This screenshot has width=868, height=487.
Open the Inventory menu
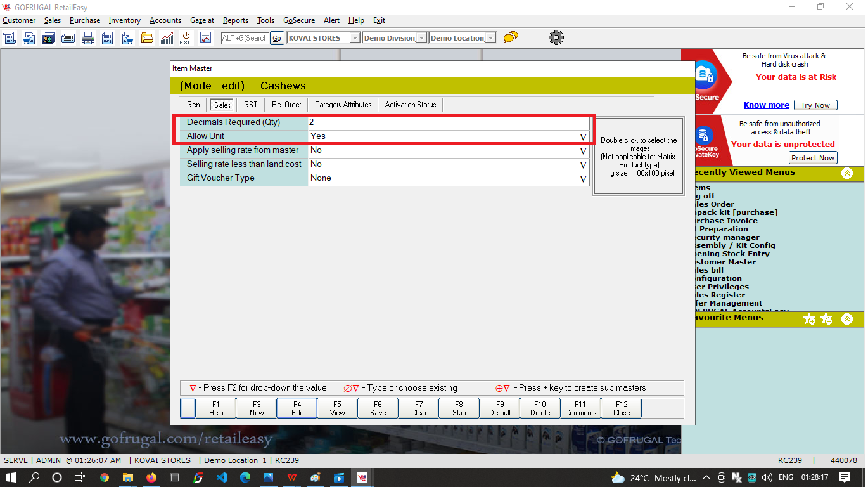coord(124,20)
